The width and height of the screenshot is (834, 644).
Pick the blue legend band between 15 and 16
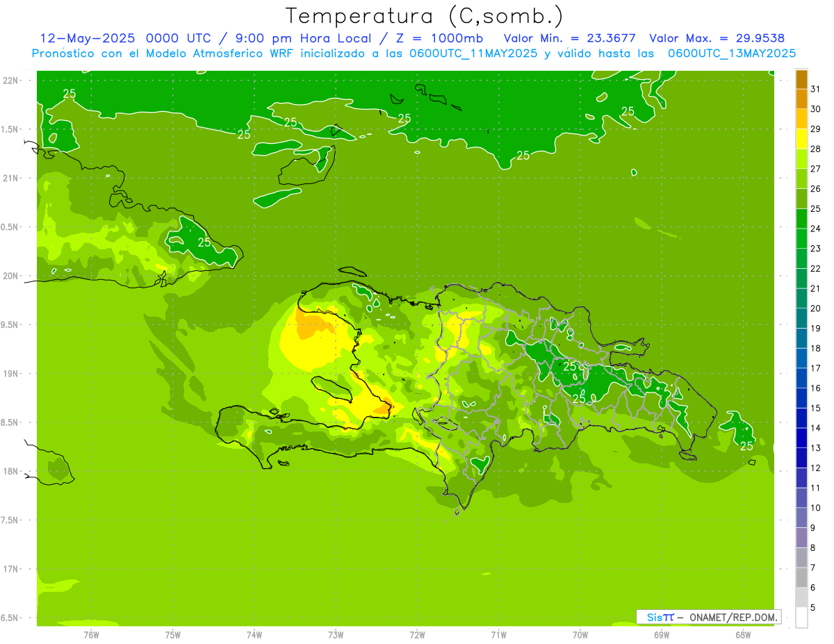coord(801,398)
